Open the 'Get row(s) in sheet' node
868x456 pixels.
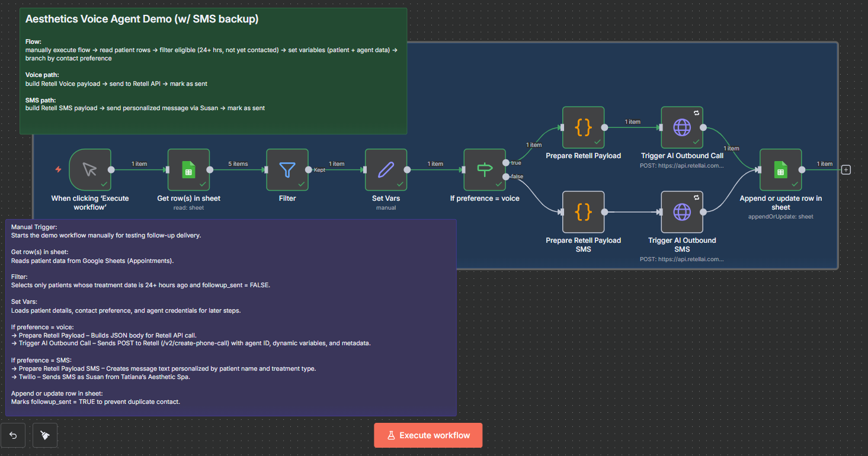[188, 170]
